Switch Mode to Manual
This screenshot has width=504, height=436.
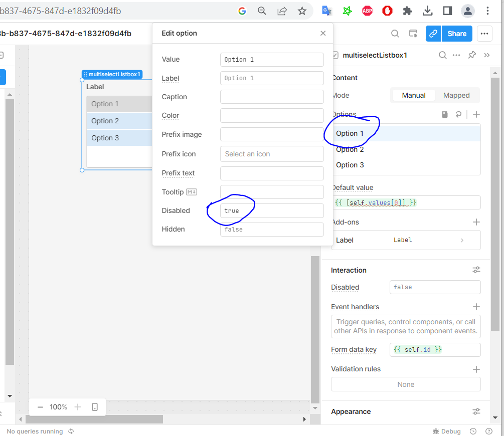(414, 95)
